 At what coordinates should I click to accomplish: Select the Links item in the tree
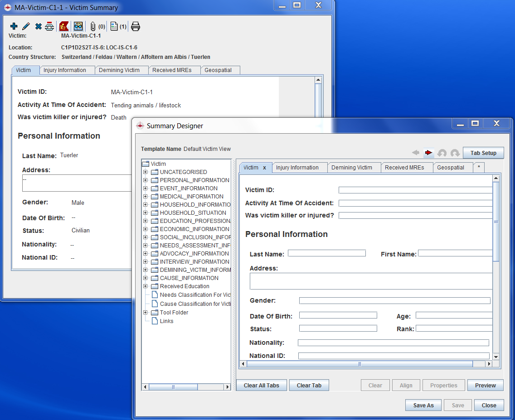(x=166, y=321)
